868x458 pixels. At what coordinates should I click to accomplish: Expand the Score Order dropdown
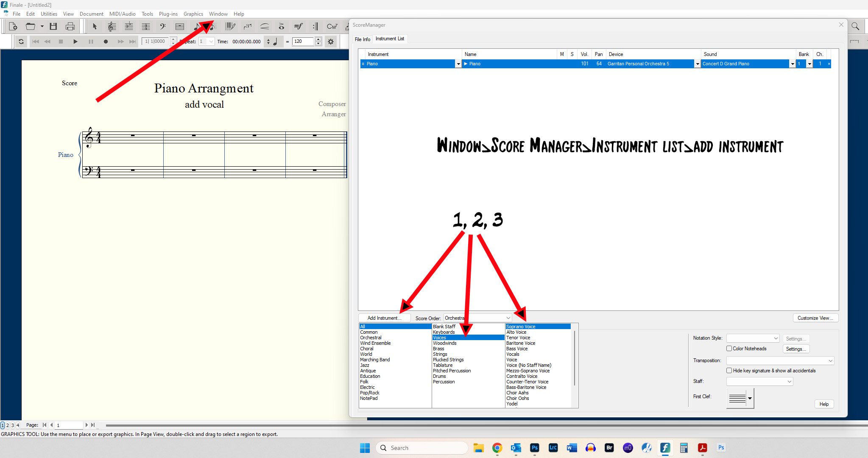coord(508,318)
